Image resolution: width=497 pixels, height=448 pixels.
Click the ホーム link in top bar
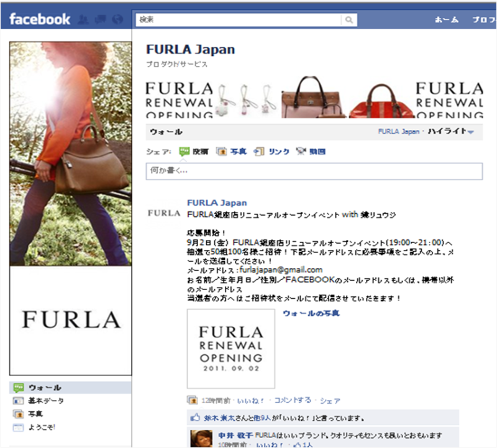tap(446, 20)
